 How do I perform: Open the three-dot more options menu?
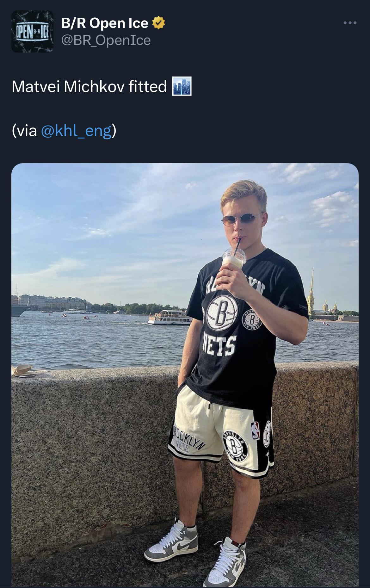pyautogui.click(x=350, y=23)
